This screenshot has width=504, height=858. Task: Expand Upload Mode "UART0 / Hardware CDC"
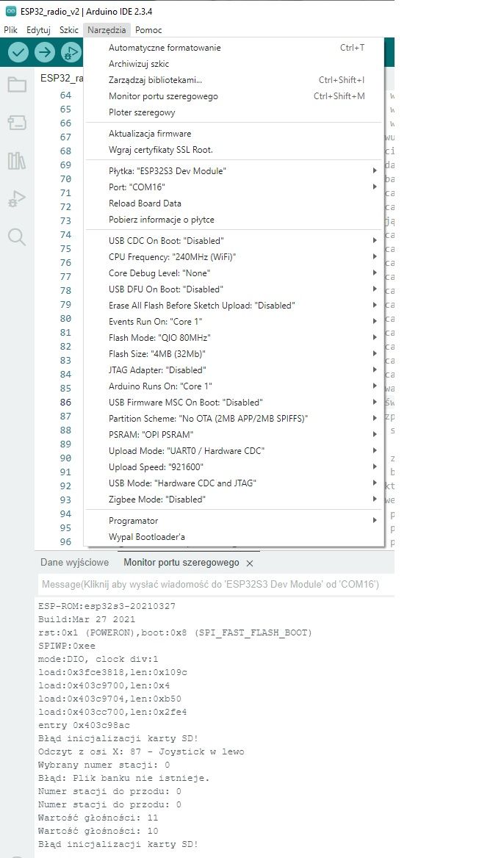click(234, 451)
